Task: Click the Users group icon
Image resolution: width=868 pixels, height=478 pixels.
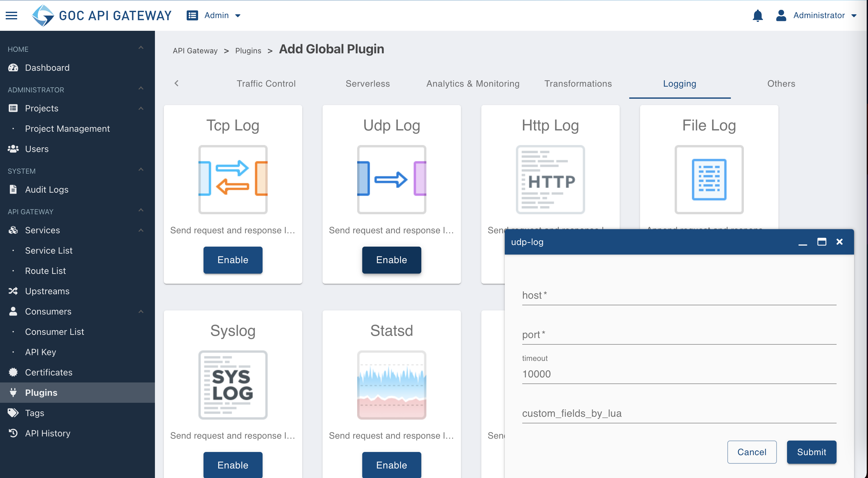Action: pos(13,149)
